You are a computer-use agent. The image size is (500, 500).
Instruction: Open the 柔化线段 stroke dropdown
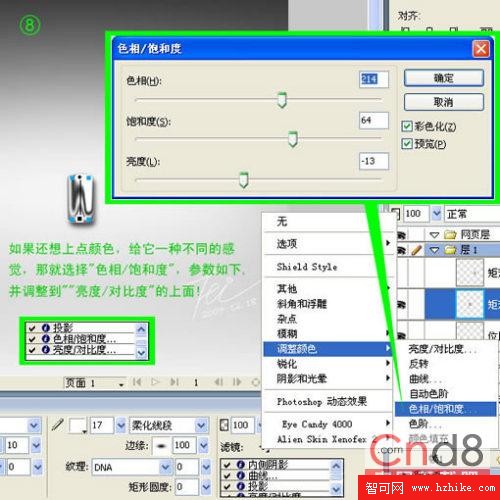(201, 425)
